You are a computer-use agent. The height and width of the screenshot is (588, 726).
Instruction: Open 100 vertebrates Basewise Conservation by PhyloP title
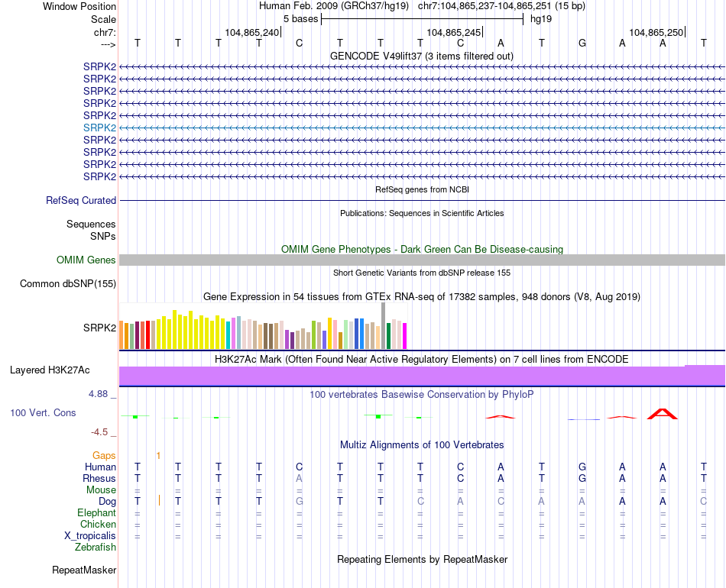pyautogui.click(x=422, y=395)
